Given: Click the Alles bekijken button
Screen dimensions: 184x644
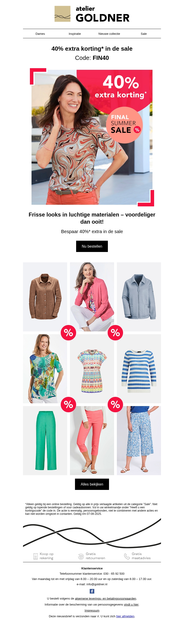Looking at the screenshot, I should (x=92, y=484).
